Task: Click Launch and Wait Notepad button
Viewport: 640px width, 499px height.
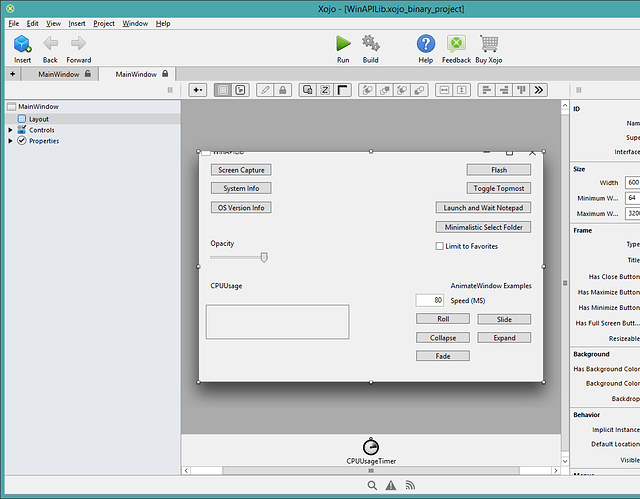Action: coord(483,208)
